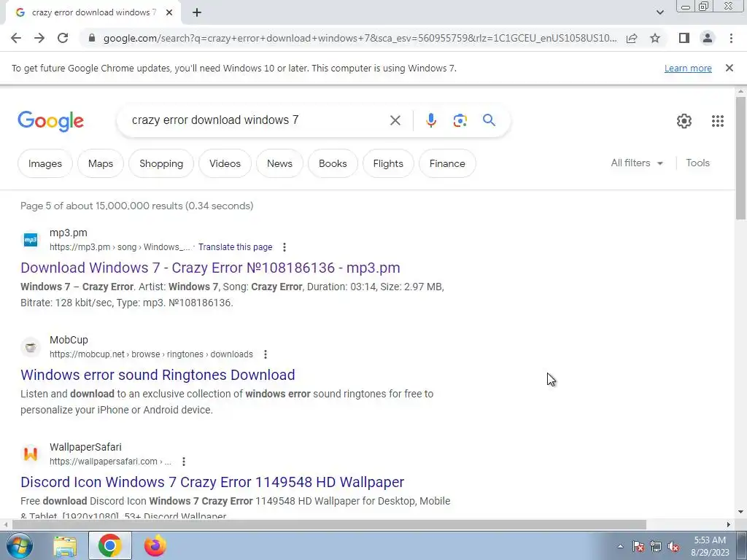The width and height of the screenshot is (747, 560).
Task: Open more options for WallpaperSafari result
Action: [183, 462]
